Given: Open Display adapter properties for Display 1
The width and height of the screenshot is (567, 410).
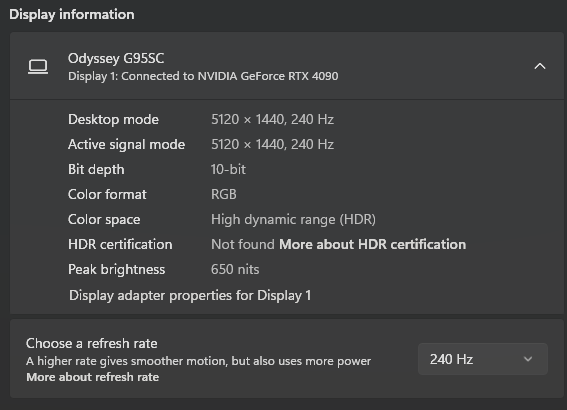Looking at the screenshot, I should (x=190, y=295).
